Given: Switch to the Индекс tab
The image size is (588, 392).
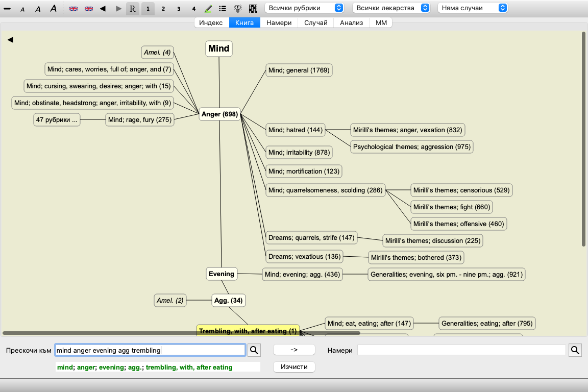Looking at the screenshot, I should click(x=211, y=23).
